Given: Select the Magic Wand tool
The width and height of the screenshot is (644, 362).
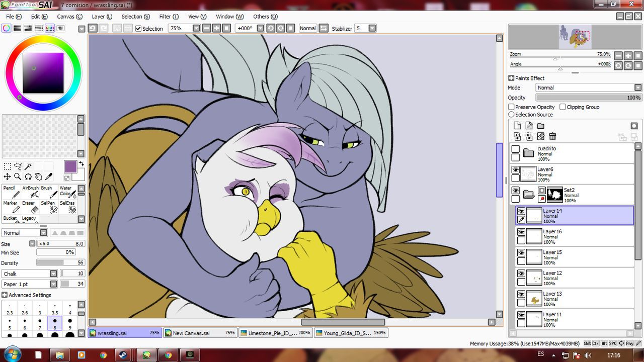Looking at the screenshot, I should [28, 166].
